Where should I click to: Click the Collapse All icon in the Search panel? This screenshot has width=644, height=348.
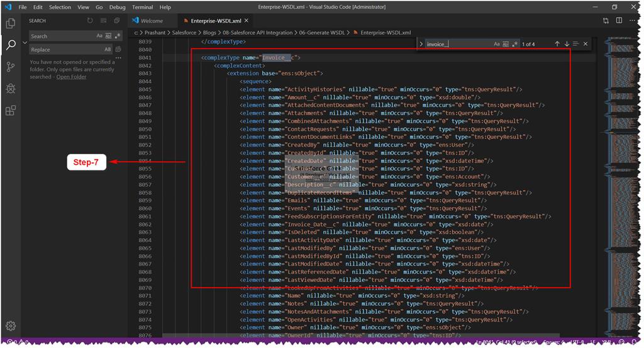pyautogui.click(x=117, y=21)
